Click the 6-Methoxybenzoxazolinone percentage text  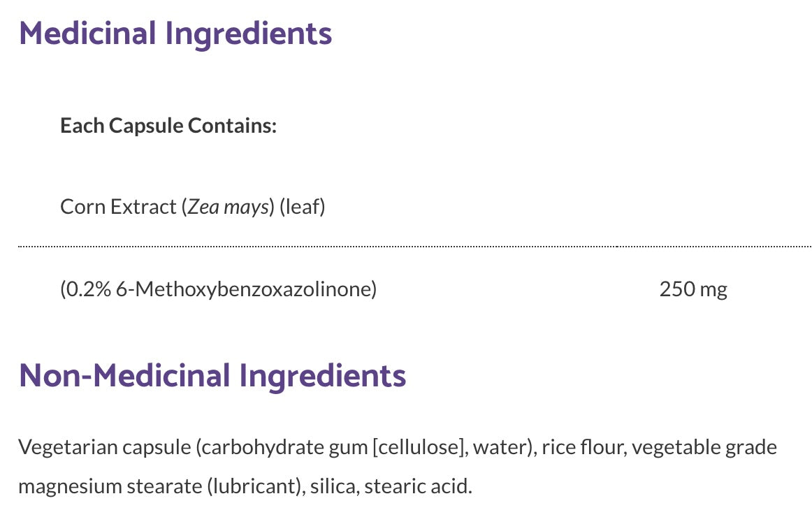[x=219, y=289]
